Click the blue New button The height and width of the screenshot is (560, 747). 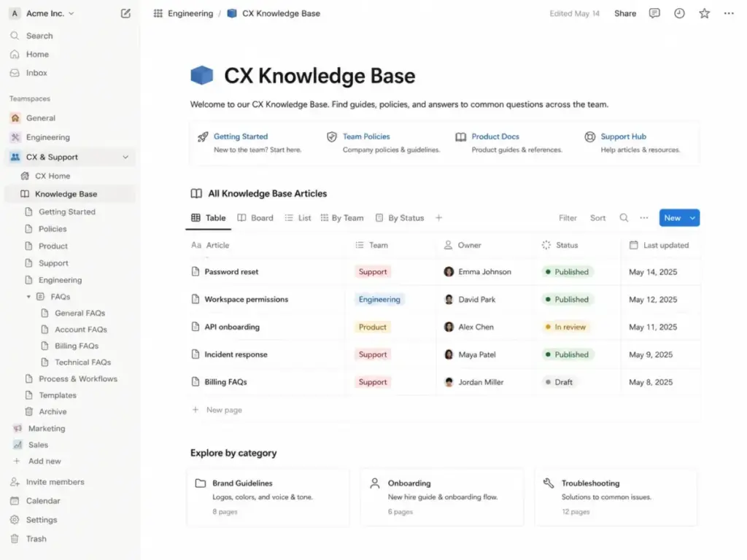(672, 217)
